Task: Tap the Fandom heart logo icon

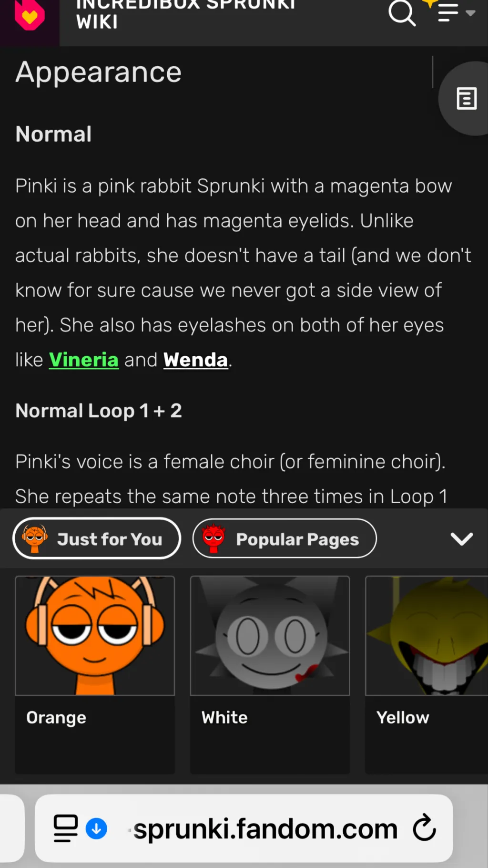Action: (x=30, y=14)
